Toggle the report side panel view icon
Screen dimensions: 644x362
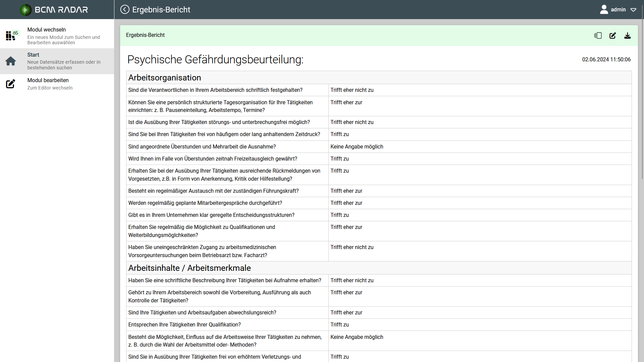(598, 36)
